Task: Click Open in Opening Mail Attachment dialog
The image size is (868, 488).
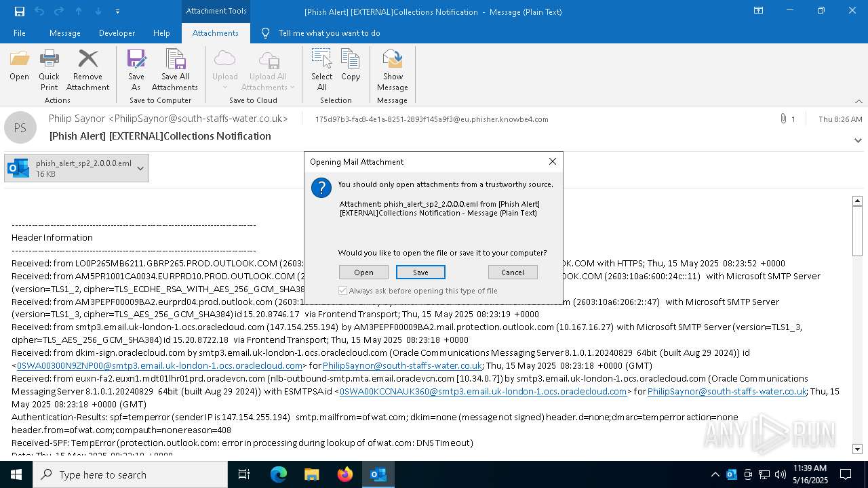Action: coord(363,272)
